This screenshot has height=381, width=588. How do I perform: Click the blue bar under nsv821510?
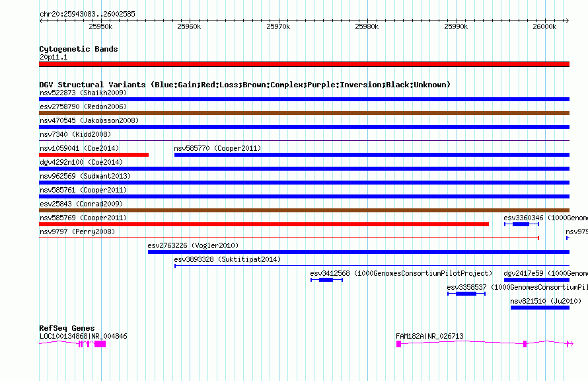click(x=540, y=308)
